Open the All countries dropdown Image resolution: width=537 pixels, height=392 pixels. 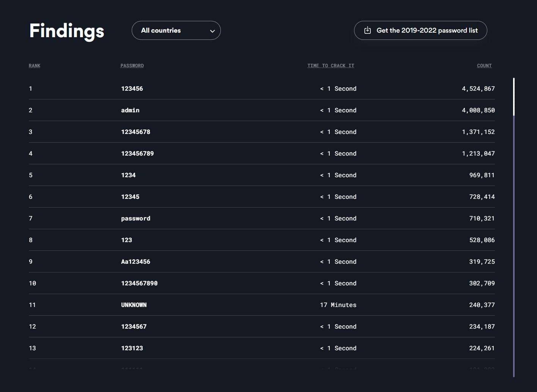coord(176,30)
